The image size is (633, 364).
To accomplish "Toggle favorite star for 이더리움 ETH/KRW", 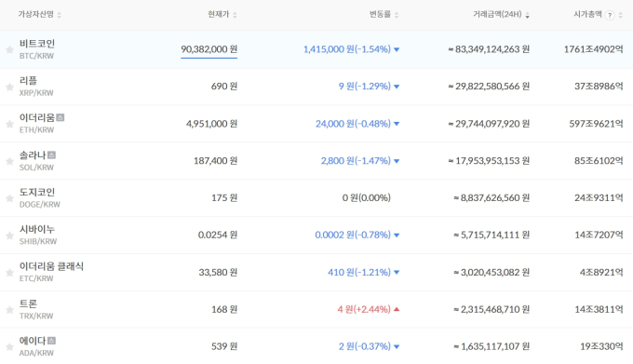I will [9, 124].
